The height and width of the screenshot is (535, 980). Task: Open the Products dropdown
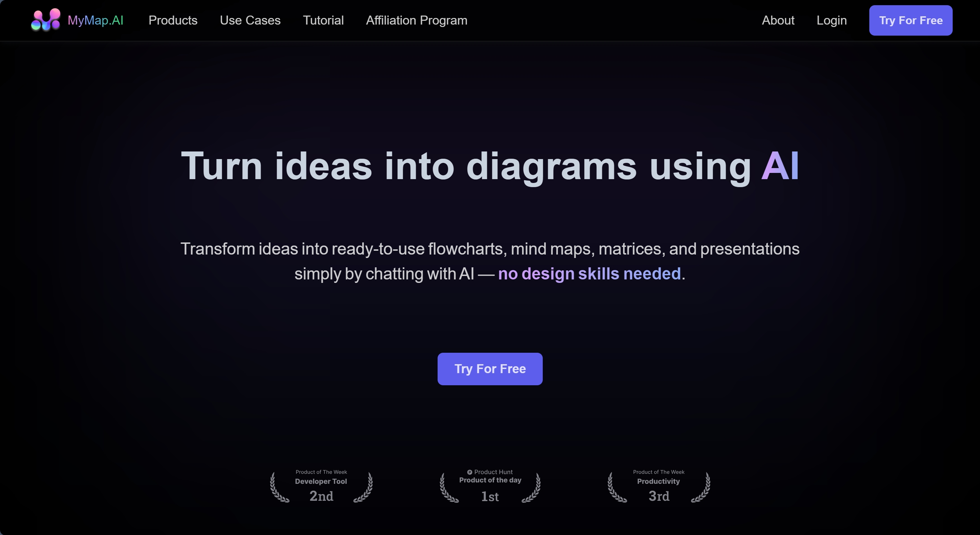(x=173, y=20)
